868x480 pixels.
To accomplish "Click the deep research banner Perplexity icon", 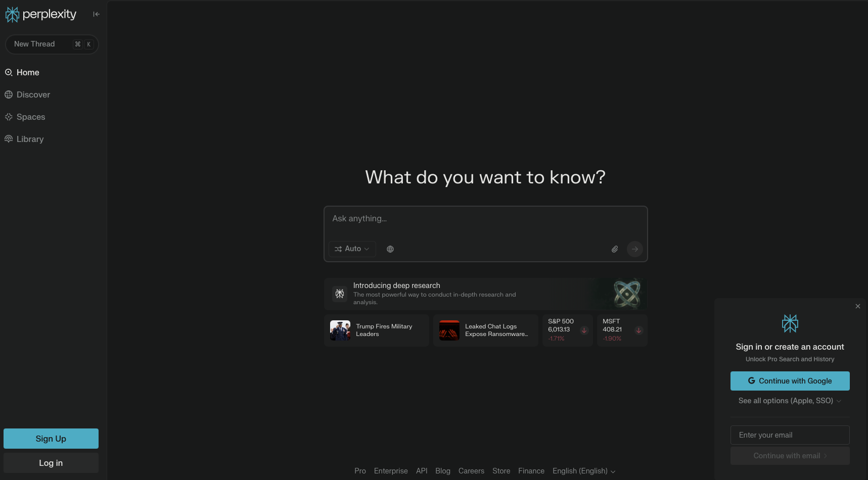I will point(340,294).
